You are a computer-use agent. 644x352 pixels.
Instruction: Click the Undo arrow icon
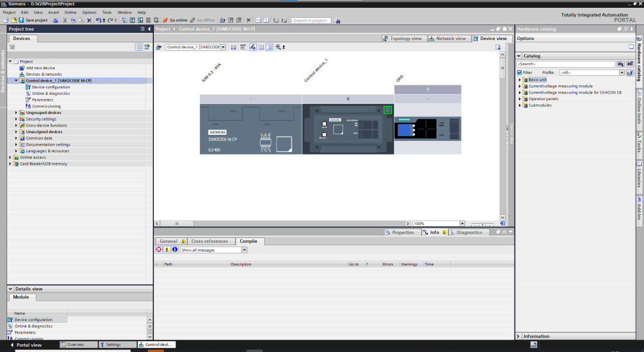click(x=98, y=20)
